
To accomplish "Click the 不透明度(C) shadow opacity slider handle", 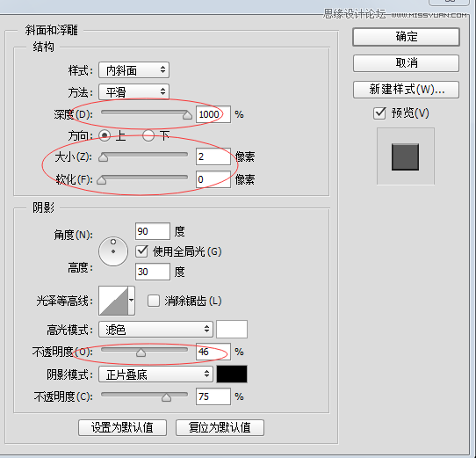I will pyautogui.click(x=166, y=397).
